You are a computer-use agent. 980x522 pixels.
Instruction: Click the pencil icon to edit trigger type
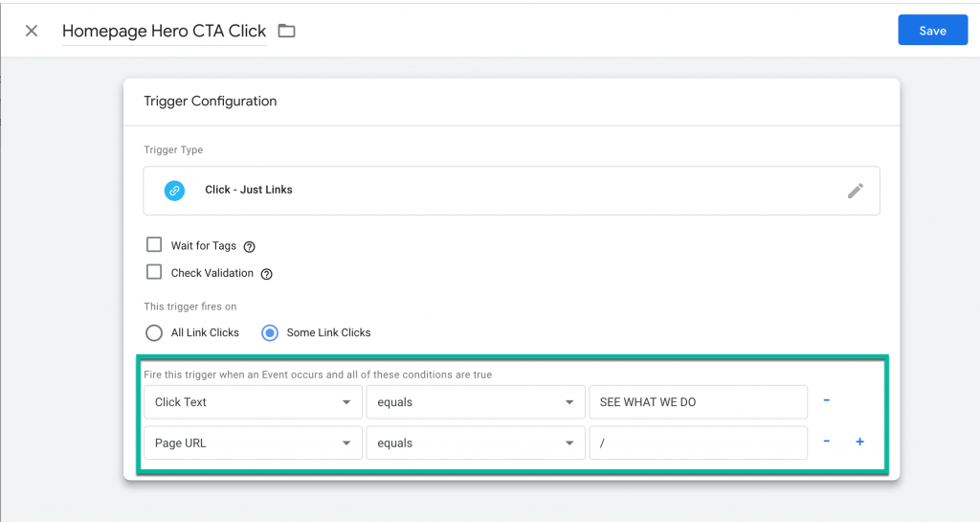point(855,191)
